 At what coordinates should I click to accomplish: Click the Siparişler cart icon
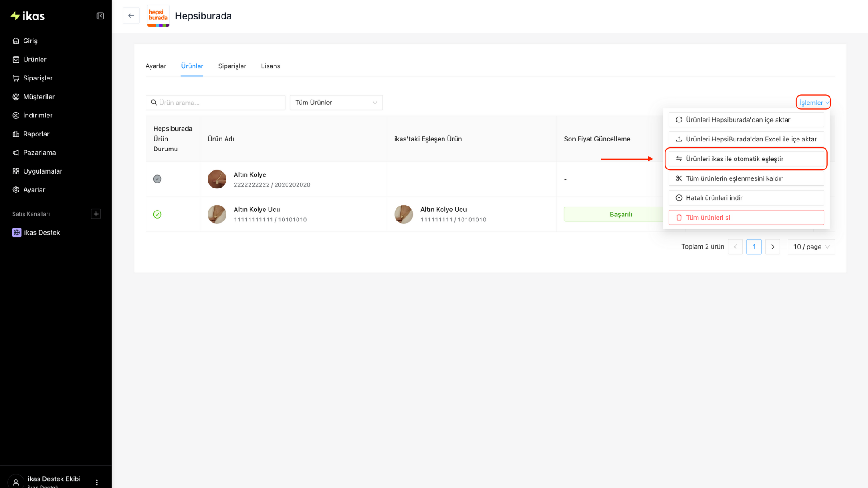[x=16, y=78]
